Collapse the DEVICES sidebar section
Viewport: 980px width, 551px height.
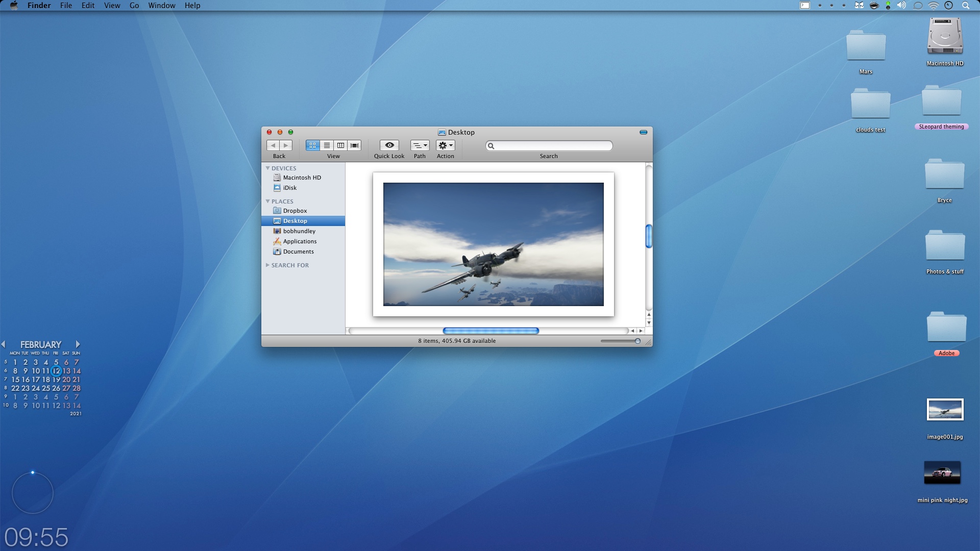pos(267,168)
